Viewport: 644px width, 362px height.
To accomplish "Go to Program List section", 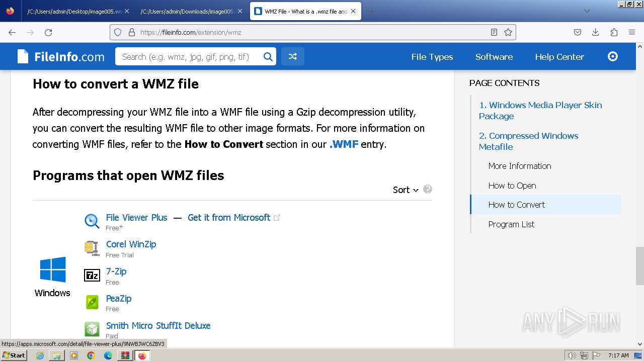I will pyautogui.click(x=511, y=224).
